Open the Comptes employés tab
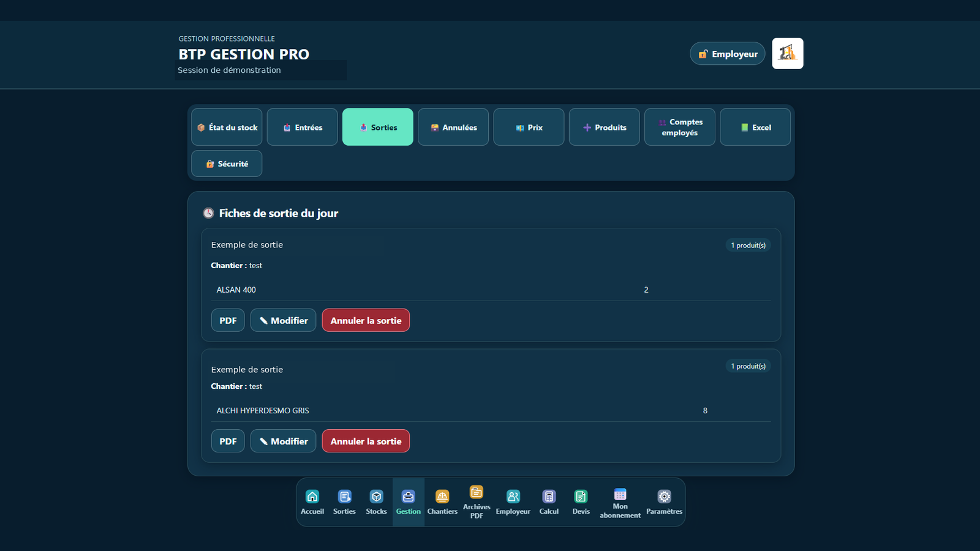Screen dimensions: 980x551 pos(680,127)
